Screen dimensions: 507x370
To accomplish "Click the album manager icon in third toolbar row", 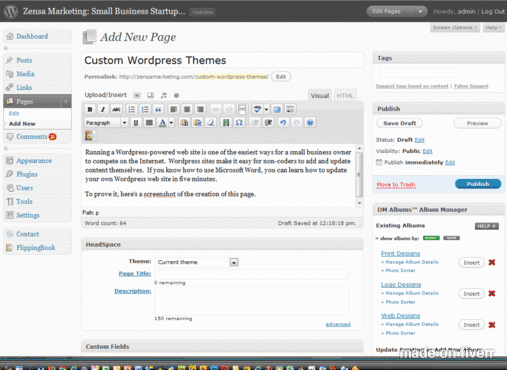I will pos(89,135).
